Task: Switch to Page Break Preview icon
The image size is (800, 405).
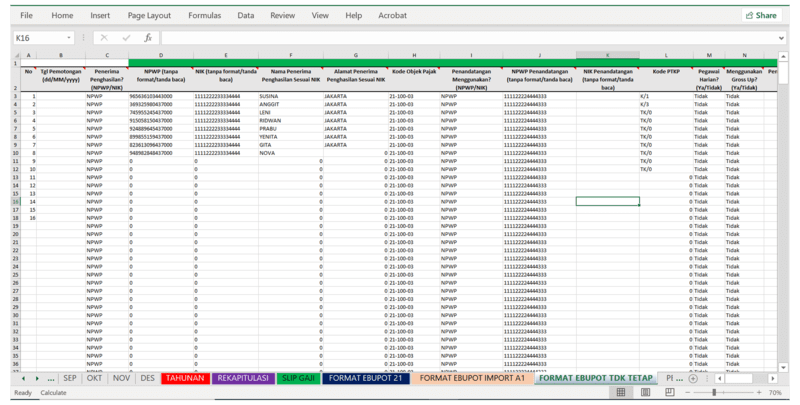Action: coord(670,392)
